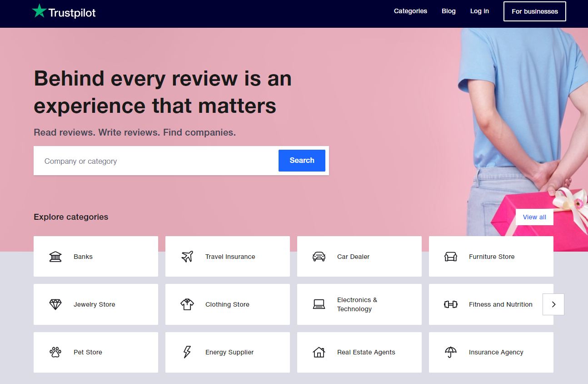Click the Jewelry Store diamond icon
The width and height of the screenshot is (588, 384).
(x=55, y=304)
